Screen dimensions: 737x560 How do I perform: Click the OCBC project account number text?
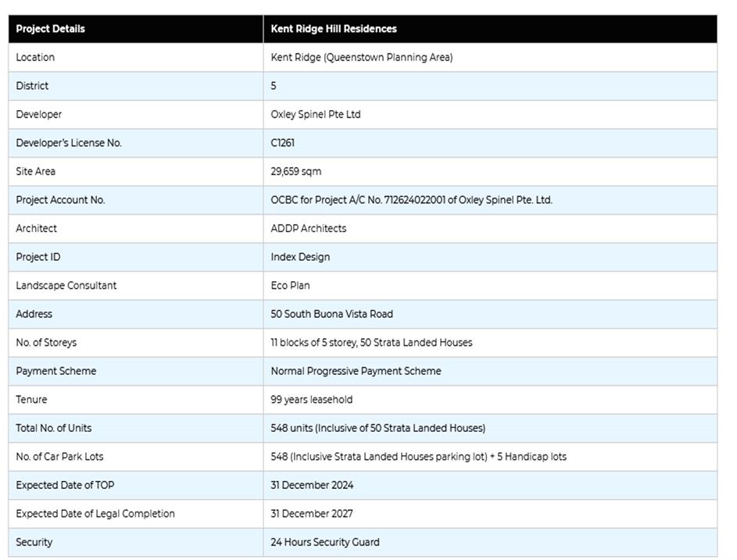(x=411, y=200)
